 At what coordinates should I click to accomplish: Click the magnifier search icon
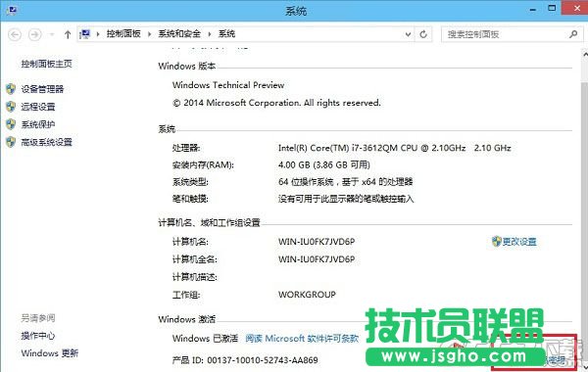pos(573,34)
